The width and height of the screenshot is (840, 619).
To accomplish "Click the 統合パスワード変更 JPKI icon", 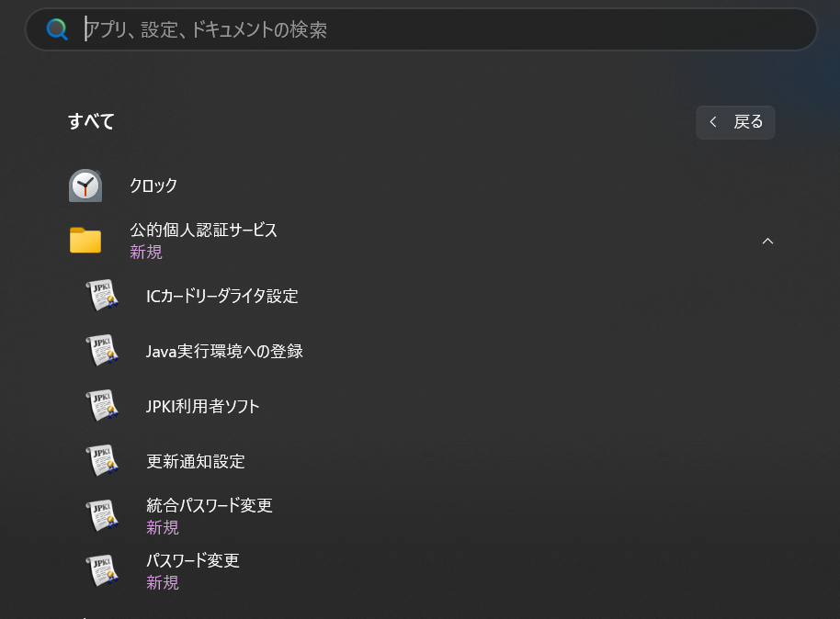I will [x=102, y=516].
